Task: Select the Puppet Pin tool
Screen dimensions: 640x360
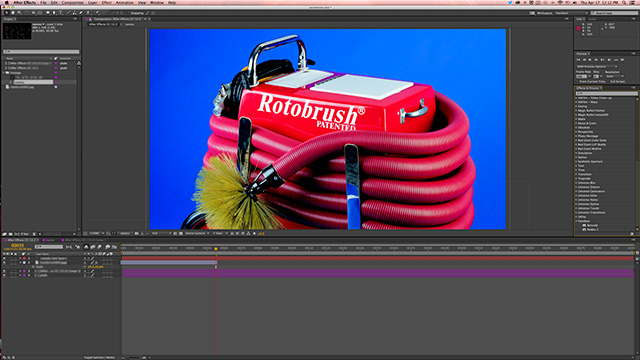Action: click(x=97, y=13)
